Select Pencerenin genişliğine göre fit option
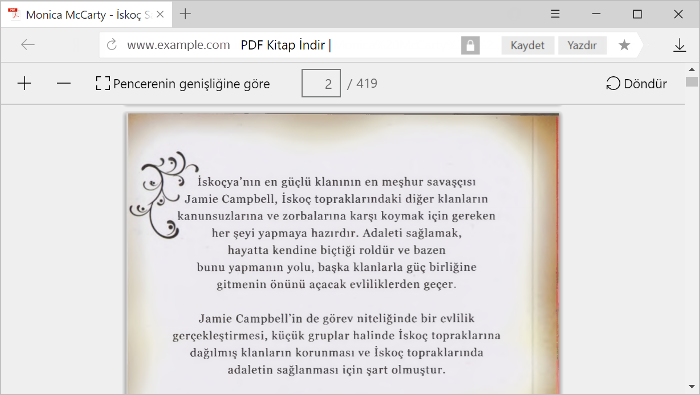The image size is (700, 395). point(183,83)
